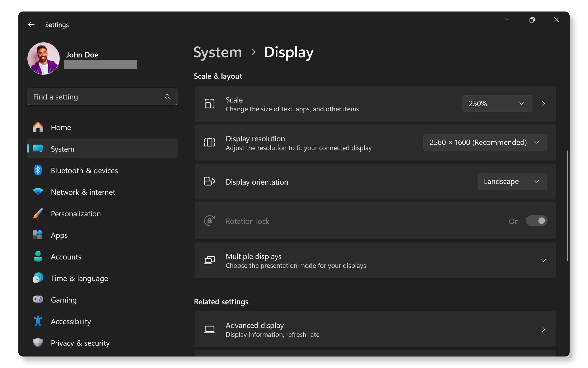Minimize the Settings window
The height and width of the screenshot is (368, 588).
(x=507, y=20)
